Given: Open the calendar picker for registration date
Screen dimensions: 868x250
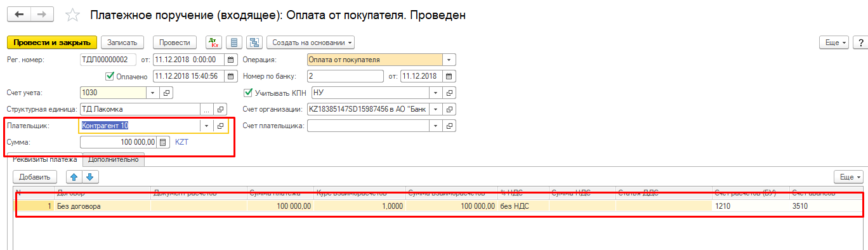Looking at the screenshot, I should [x=230, y=60].
